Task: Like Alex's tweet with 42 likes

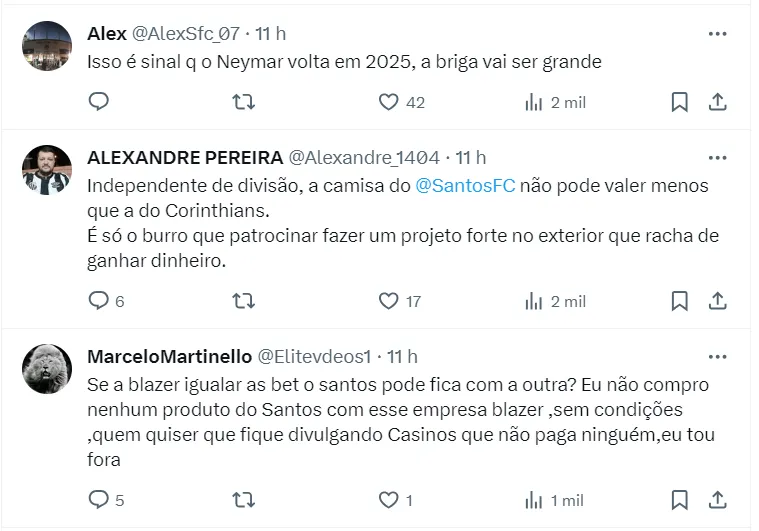Action: [389, 101]
